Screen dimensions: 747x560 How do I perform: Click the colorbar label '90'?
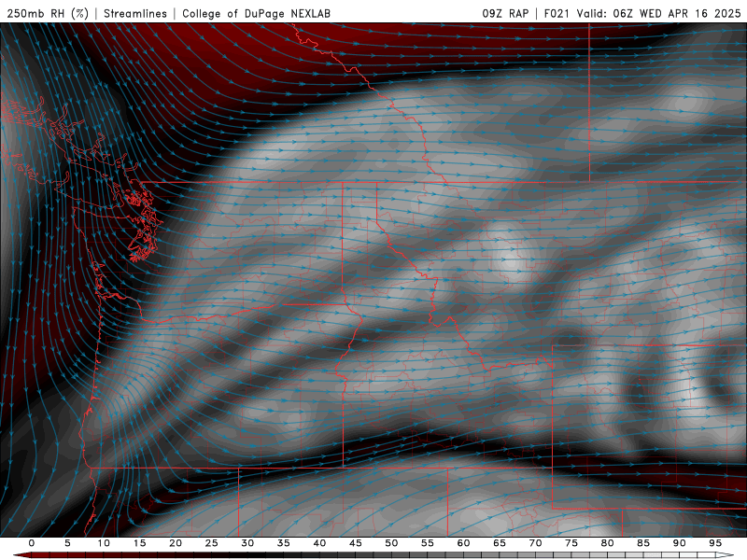tap(679, 543)
